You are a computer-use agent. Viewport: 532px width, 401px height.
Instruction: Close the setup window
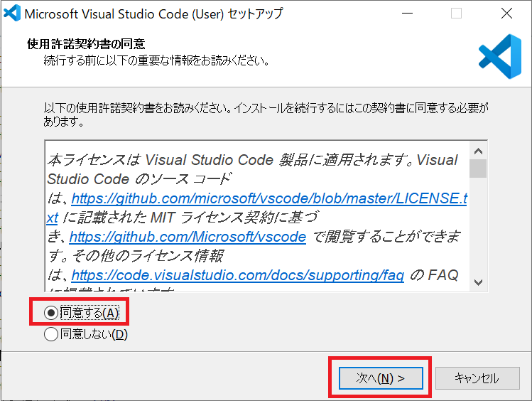506,14
